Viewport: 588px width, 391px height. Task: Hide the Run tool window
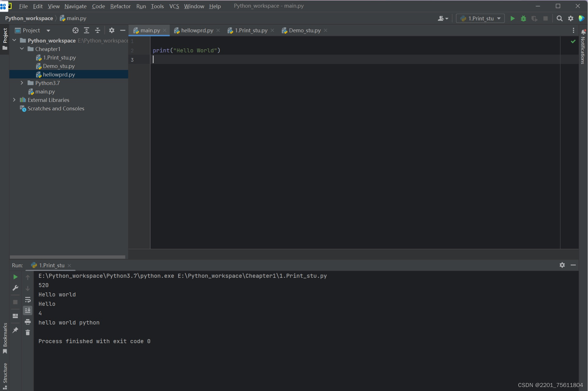[573, 265]
